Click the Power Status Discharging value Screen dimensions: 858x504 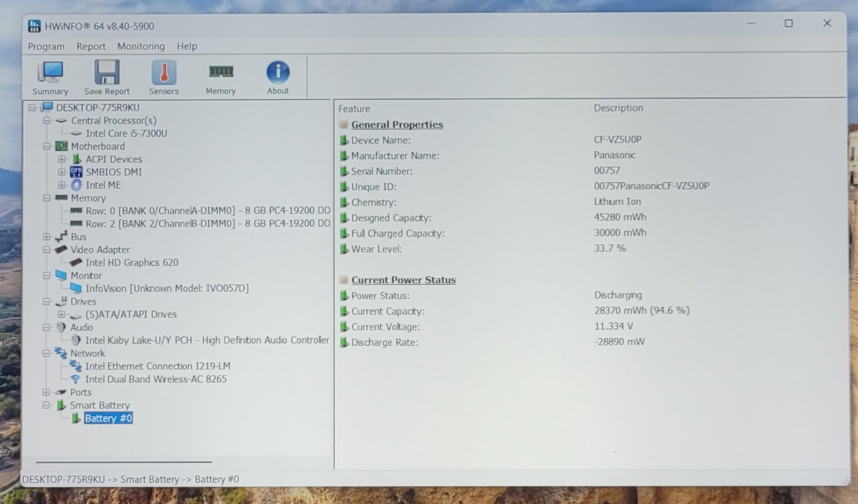pos(618,295)
